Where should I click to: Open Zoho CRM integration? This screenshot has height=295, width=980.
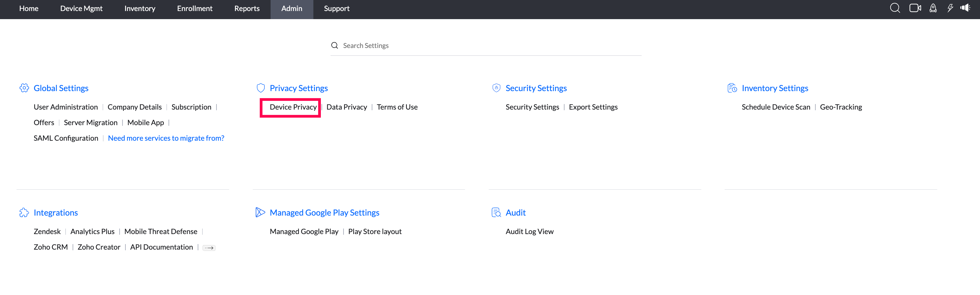51,247
